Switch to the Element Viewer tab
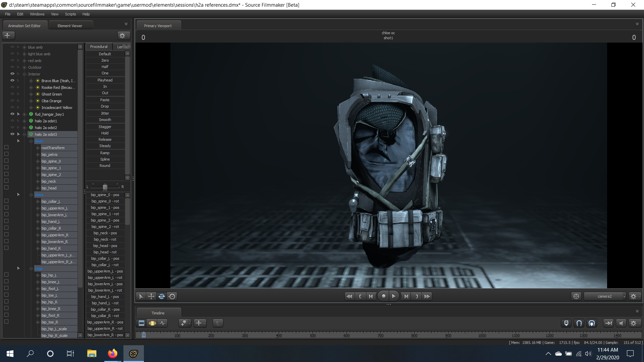Viewport: 644px width, 362px height. (x=70, y=26)
